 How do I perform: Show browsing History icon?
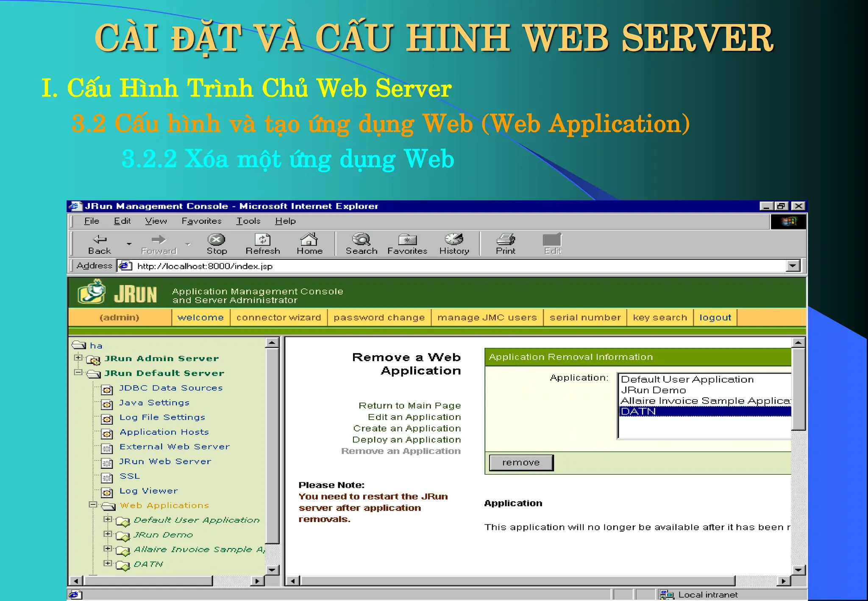(x=454, y=244)
